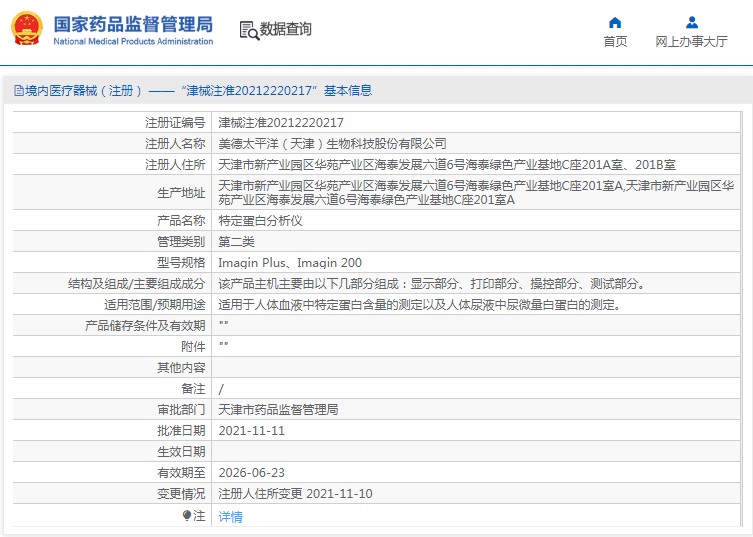
Task: Click the 附件 row label
Action: click(x=193, y=347)
